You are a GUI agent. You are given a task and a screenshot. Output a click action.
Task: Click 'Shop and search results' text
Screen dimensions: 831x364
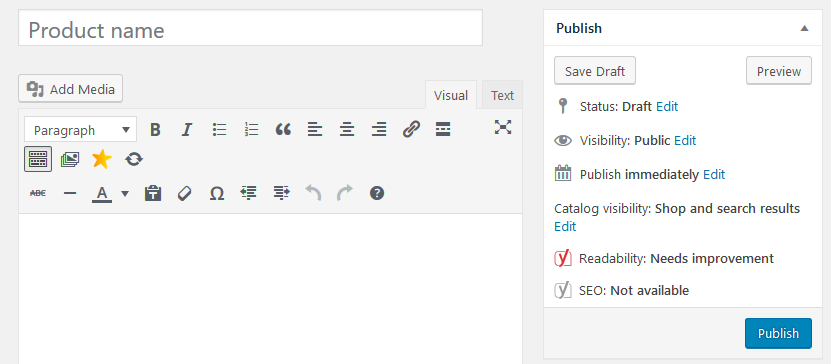coord(727,208)
